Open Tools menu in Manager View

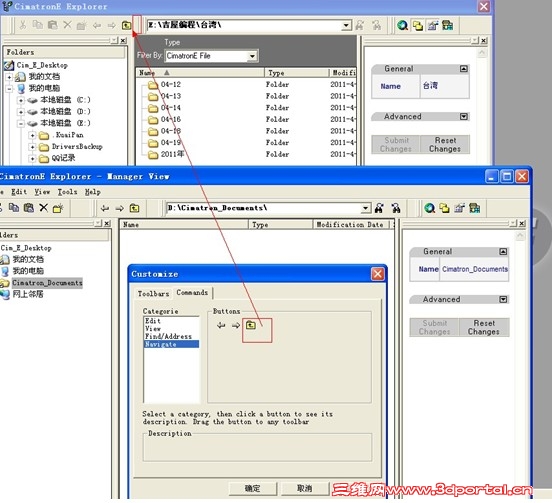click(67, 192)
